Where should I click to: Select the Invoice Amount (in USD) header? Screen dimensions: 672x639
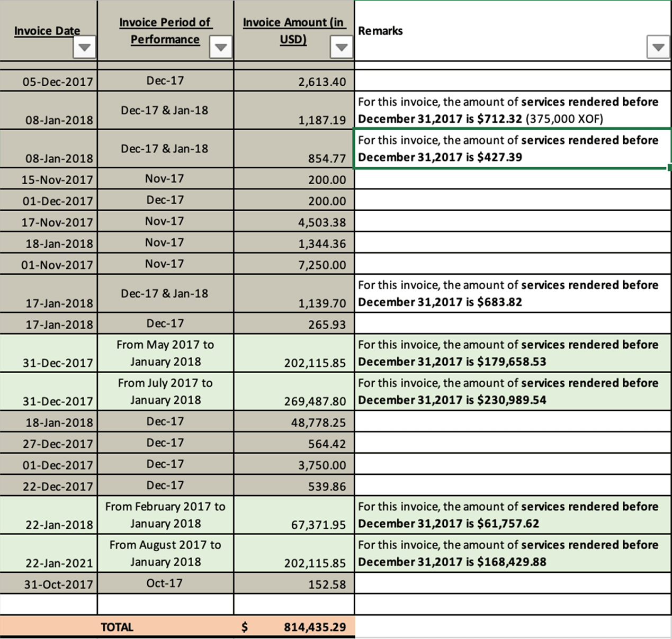coord(294,31)
